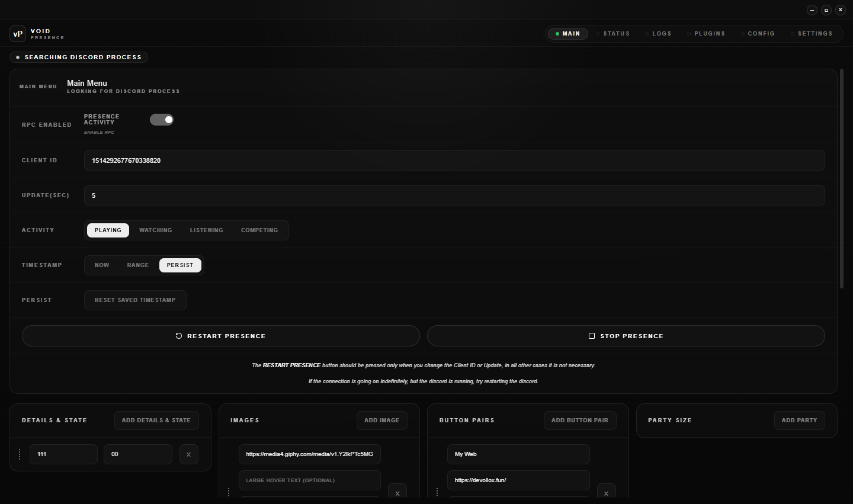Click the restart icon in Restart Presence
853x504 pixels.
click(179, 336)
